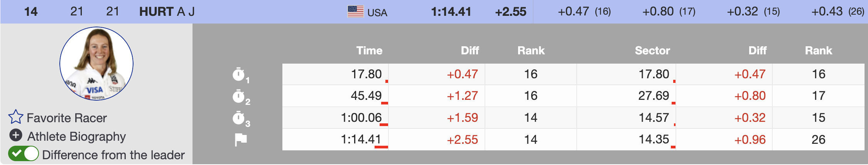Click the Favorite Racer star icon

15,117
